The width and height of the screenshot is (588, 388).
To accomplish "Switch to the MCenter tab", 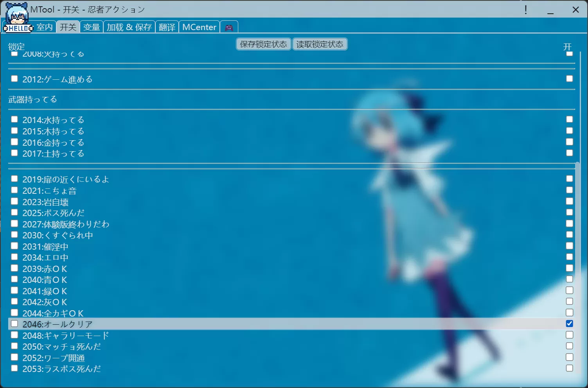I will [x=199, y=27].
